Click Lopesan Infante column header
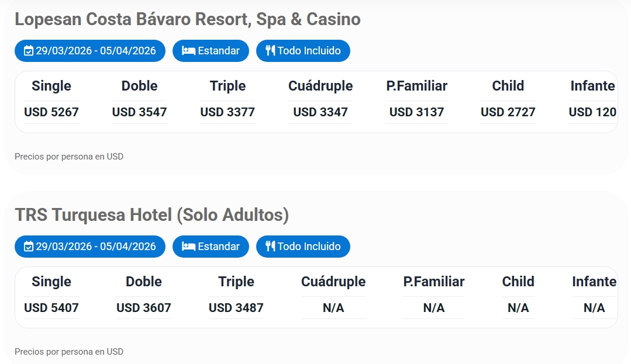 click(x=592, y=86)
